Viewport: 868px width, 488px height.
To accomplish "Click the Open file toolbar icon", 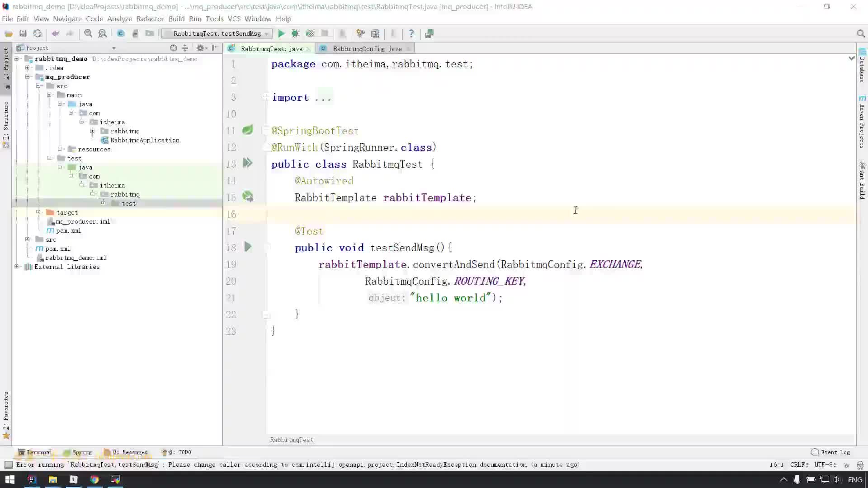I will [9, 33].
